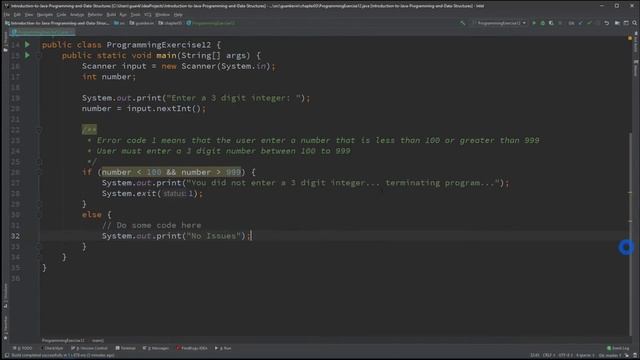The height and width of the screenshot is (360, 640).
Task: Click the VCS update project icon
Action: tap(580, 23)
